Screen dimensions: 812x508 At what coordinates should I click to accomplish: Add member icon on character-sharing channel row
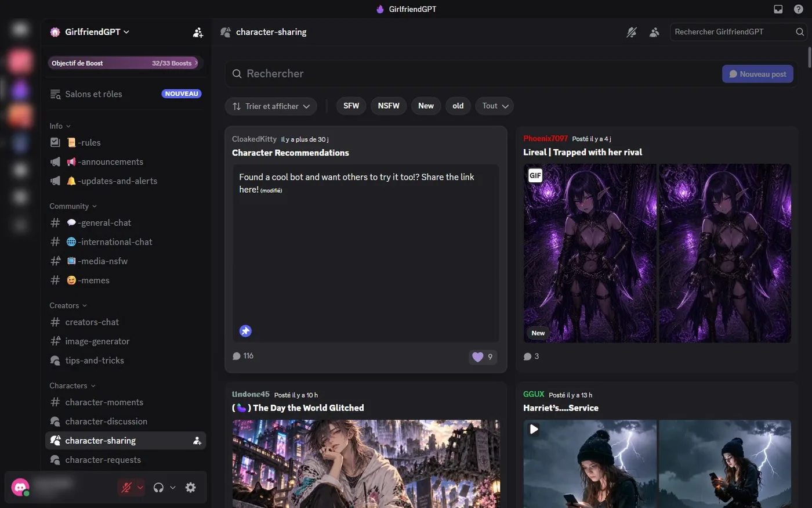(197, 441)
